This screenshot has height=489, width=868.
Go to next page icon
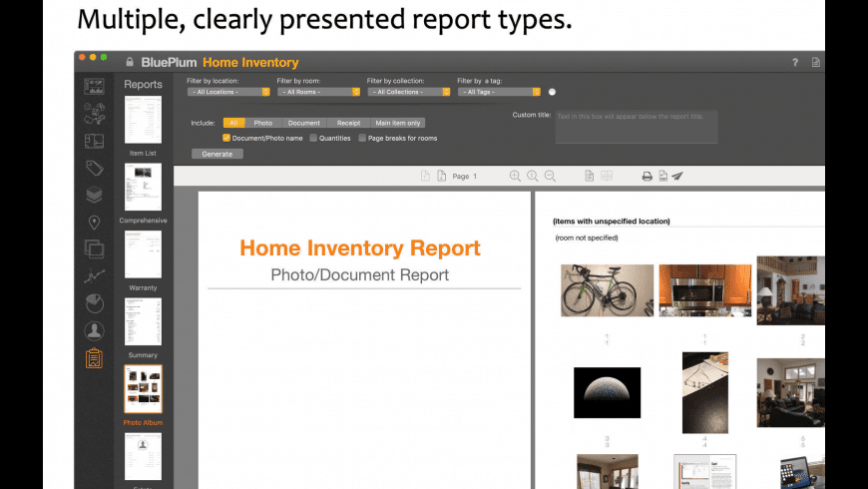coord(441,176)
